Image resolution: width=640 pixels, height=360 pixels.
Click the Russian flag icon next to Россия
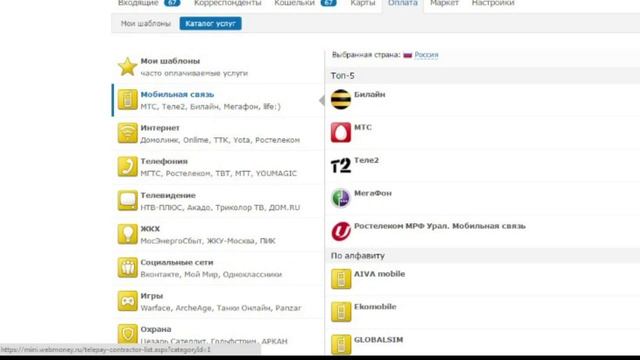point(407,55)
